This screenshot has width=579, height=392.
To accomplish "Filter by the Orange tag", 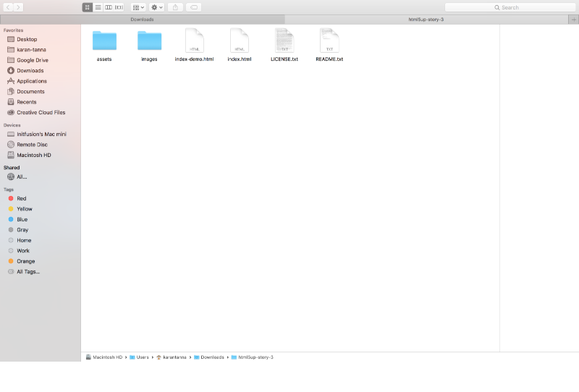I will (x=41, y=261).
